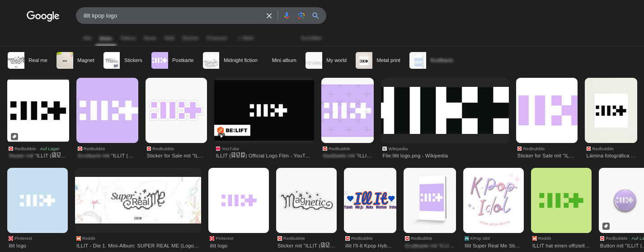Image resolution: width=644 pixels, height=252 pixels.
Task: Go to the Google logo homepage
Action: [x=43, y=16]
